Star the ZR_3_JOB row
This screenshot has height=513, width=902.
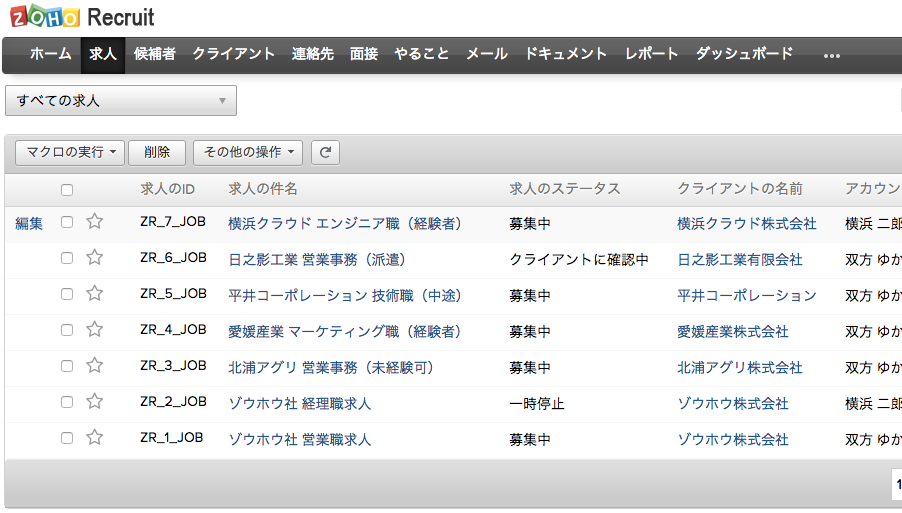[x=94, y=365]
